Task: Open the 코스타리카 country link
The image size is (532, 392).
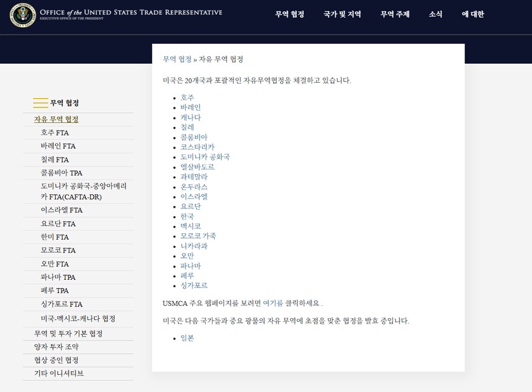Action: [x=197, y=147]
